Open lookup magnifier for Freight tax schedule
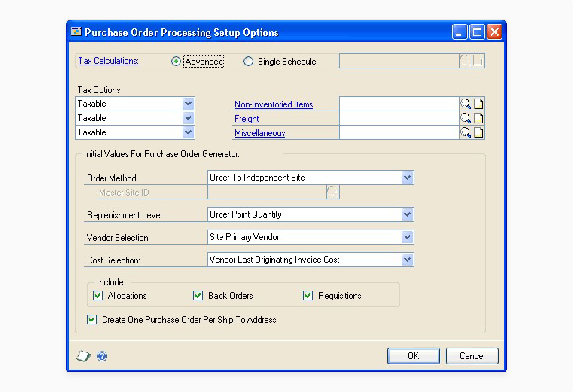Viewport: 573px width, 392px height. tap(466, 118)
